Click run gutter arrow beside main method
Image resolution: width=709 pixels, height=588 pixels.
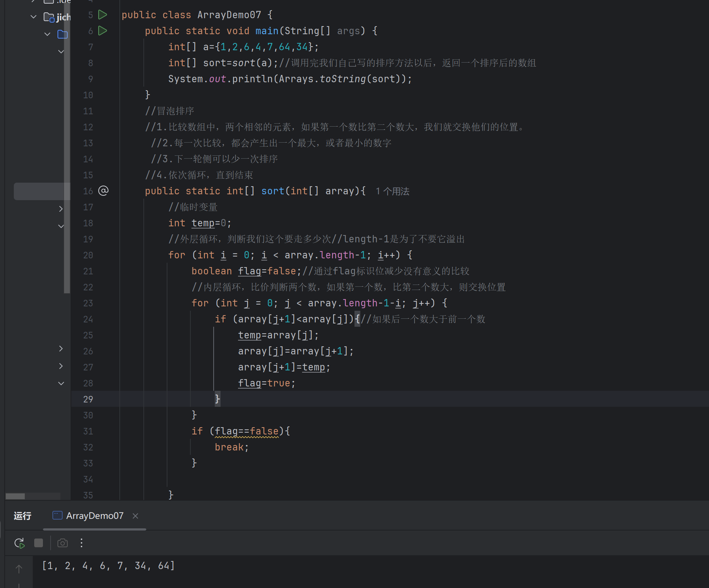coord(103,31)
